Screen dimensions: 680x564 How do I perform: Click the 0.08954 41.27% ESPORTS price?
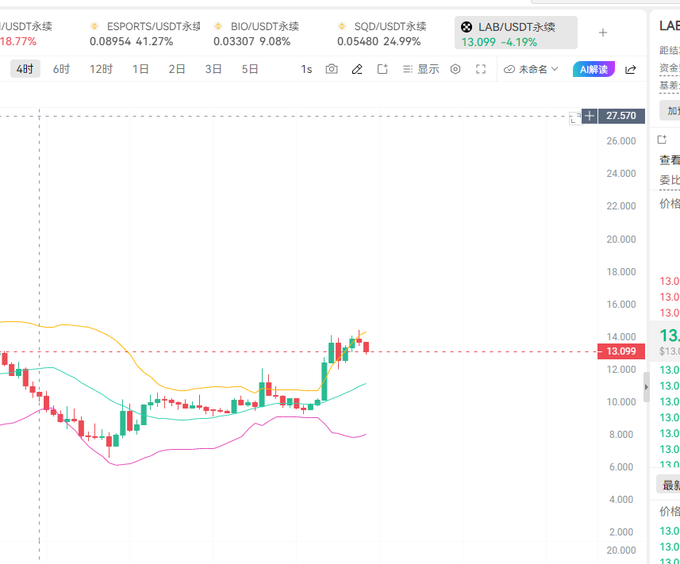point(131,42)
